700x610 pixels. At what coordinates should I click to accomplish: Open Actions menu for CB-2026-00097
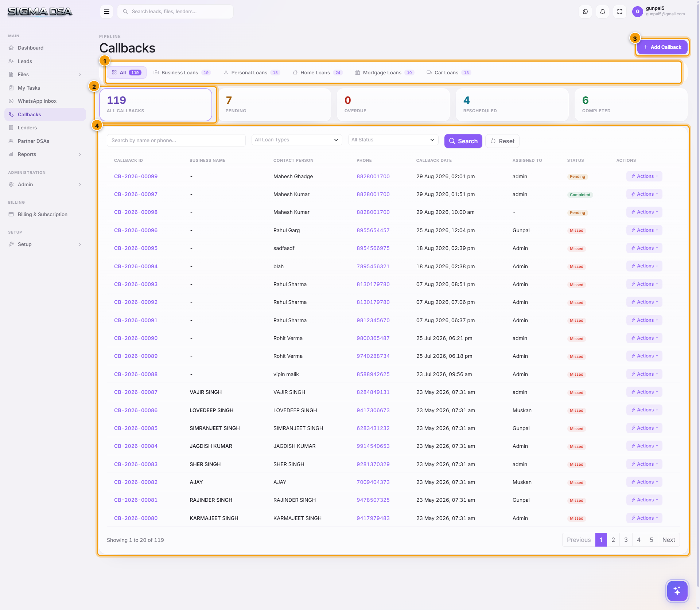pos(644,194)
